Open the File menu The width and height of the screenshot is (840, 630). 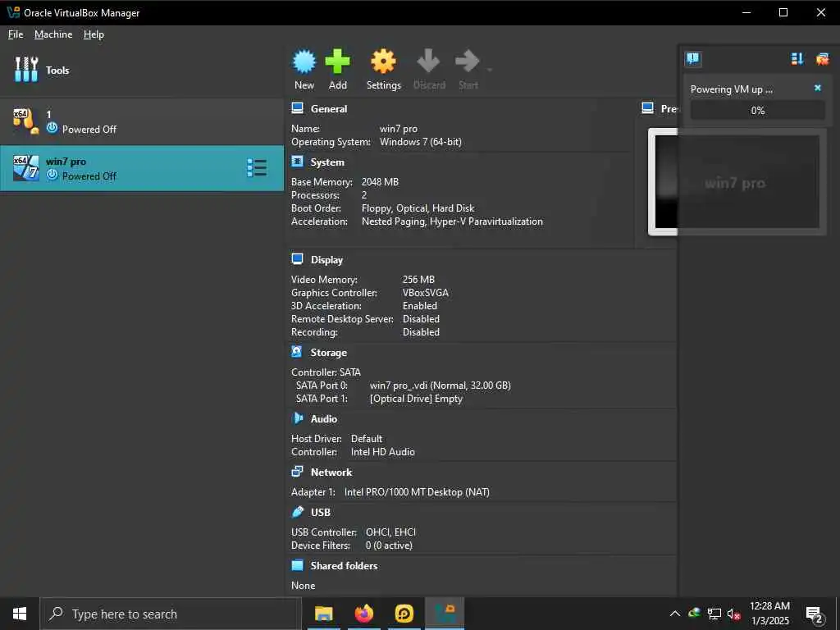(16, 34)
